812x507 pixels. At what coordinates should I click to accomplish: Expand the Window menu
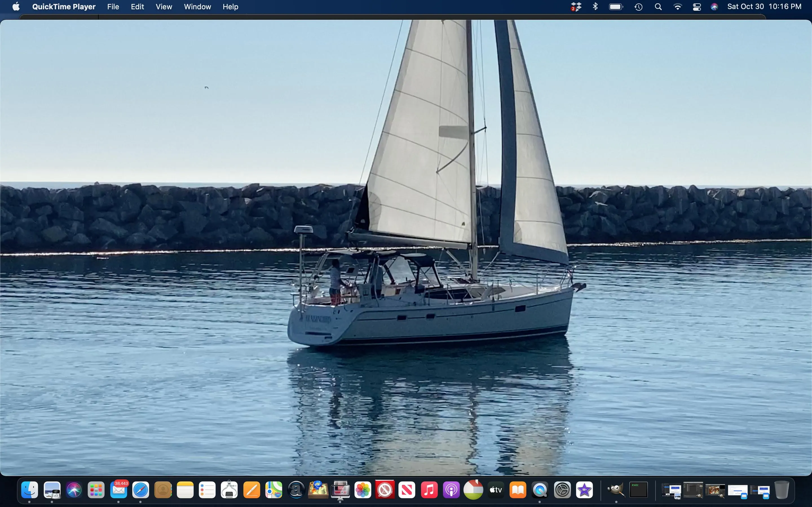click(x=197, y=7)
